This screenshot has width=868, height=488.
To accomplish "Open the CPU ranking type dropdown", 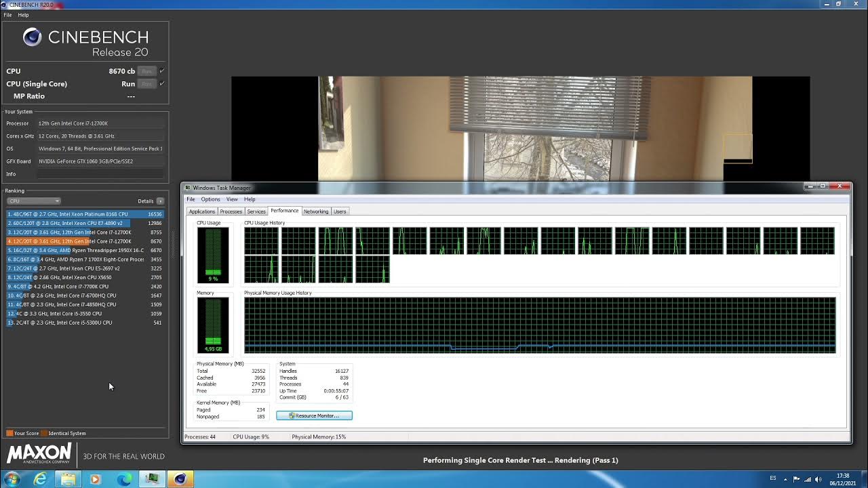I will point(33,201).
